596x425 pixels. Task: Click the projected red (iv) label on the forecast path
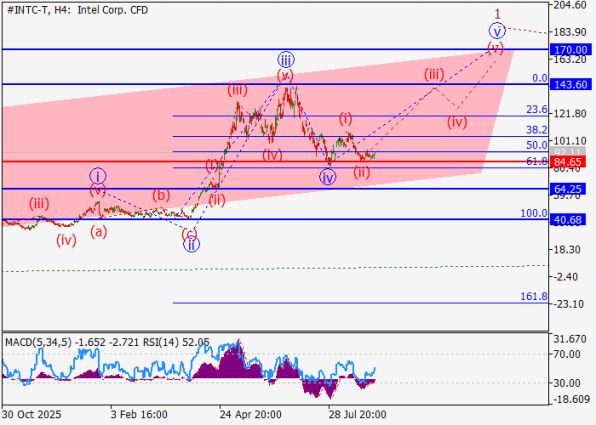click(457, 122)
